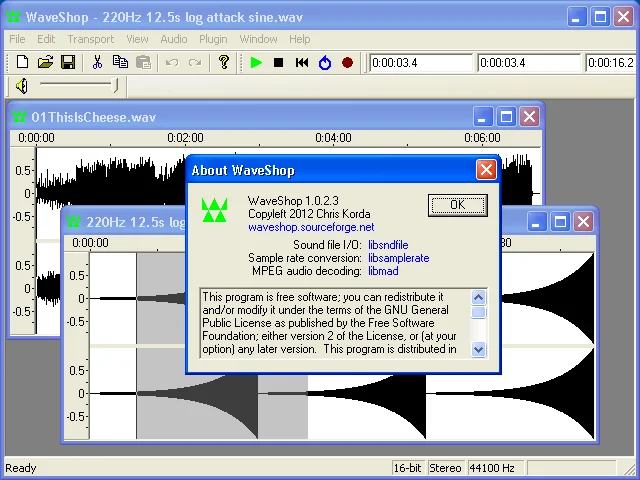Open the Help menu
Screen dimensions: 640x480
coord(300,39)
